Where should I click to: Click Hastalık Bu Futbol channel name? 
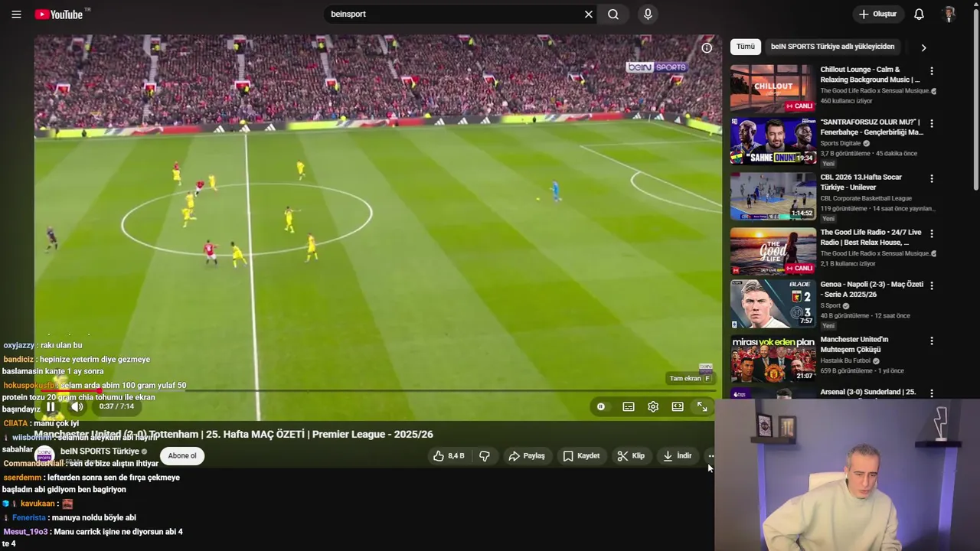pos(845,361)
